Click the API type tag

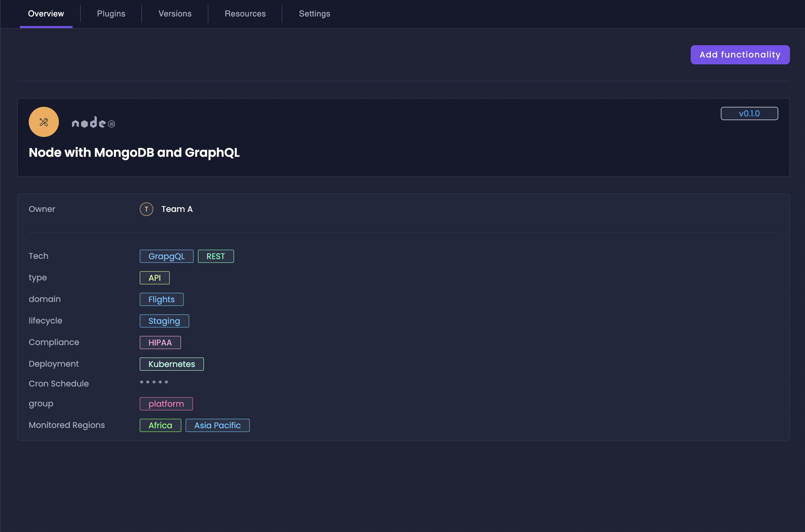pos(154,278)
